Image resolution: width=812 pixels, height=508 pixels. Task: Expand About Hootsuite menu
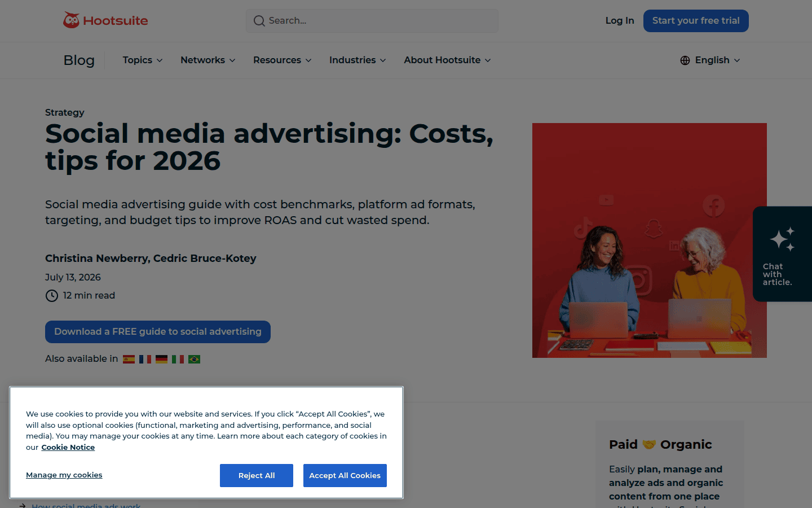pos(447,60)
